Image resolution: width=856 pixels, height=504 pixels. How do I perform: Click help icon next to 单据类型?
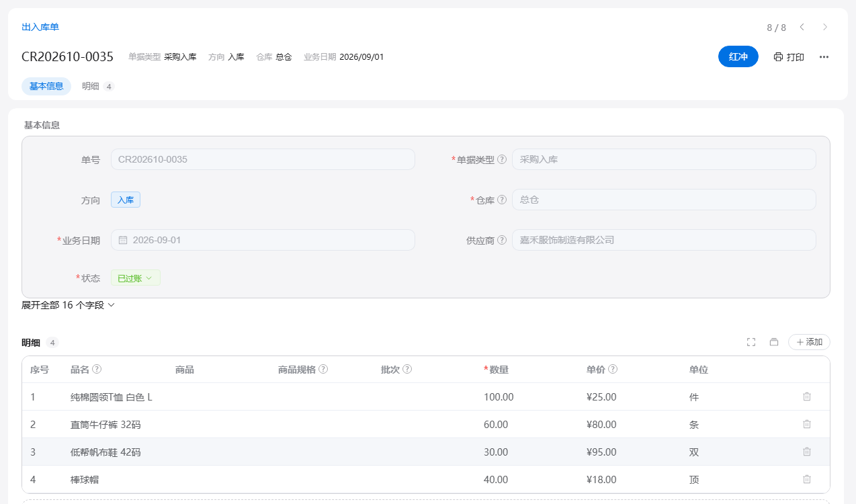[502, 159]
